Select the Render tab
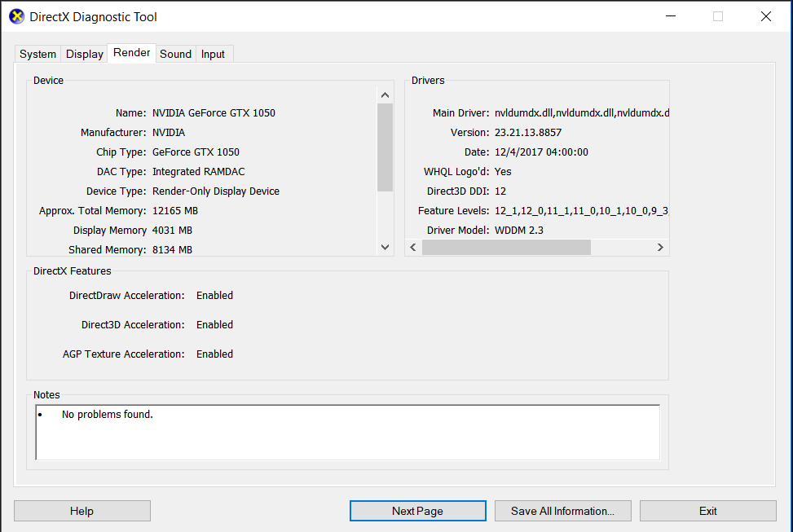 [131, 53]
